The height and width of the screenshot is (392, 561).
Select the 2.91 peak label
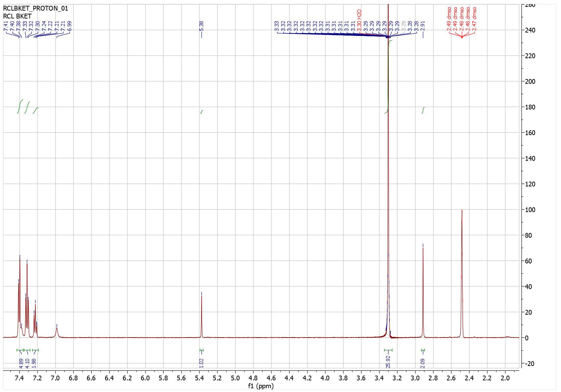(423, 25)
